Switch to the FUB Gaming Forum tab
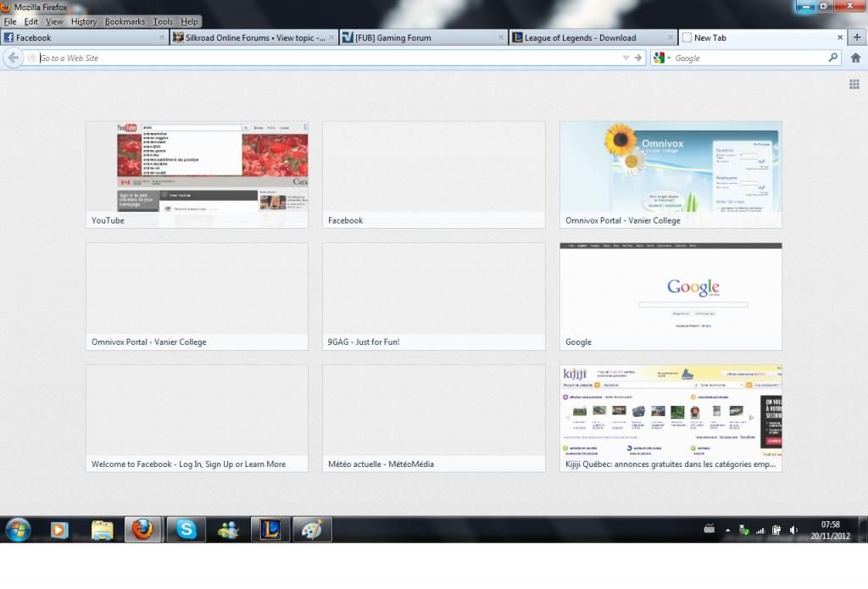Screen dimensions: 868x589 pyautogui.click(x=423, y=37)
